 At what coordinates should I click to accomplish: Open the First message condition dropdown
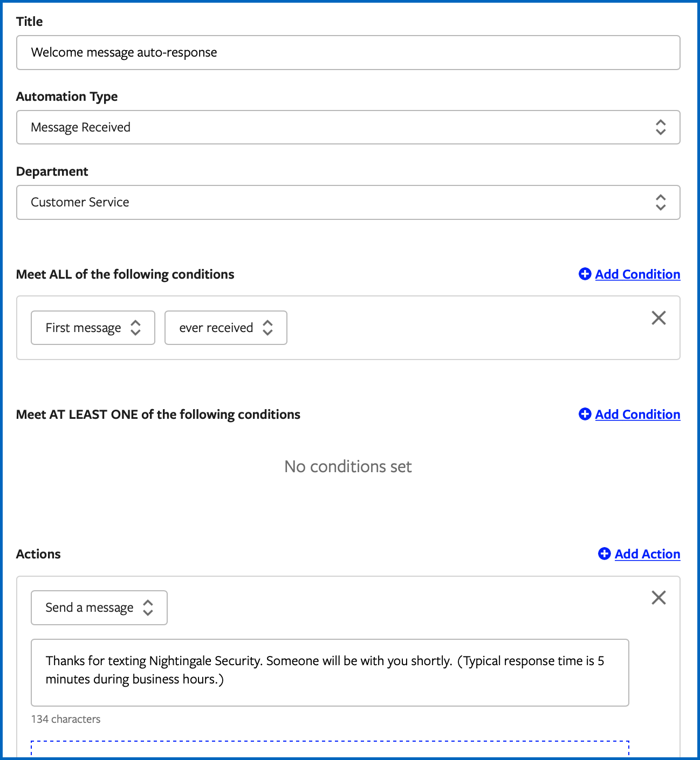[93, 328]
